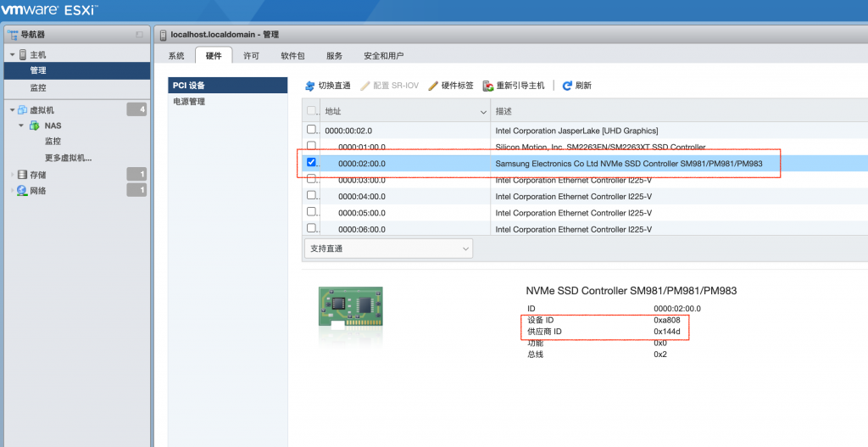Open the passthrough-capable filter dropdown
The height and width of the screenshot is (447, 868).
click(x=388, y=249)
